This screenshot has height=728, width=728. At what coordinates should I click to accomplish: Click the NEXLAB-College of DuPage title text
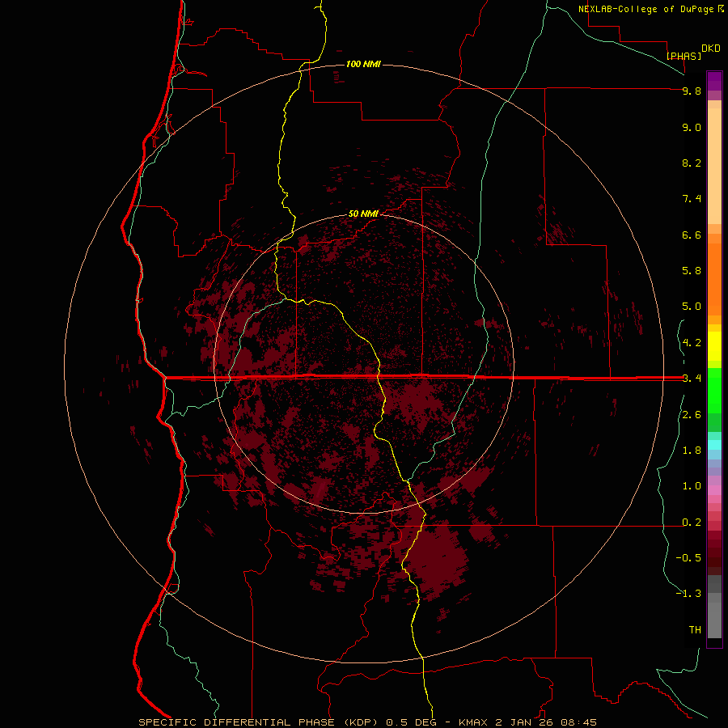tap(647, 9)
